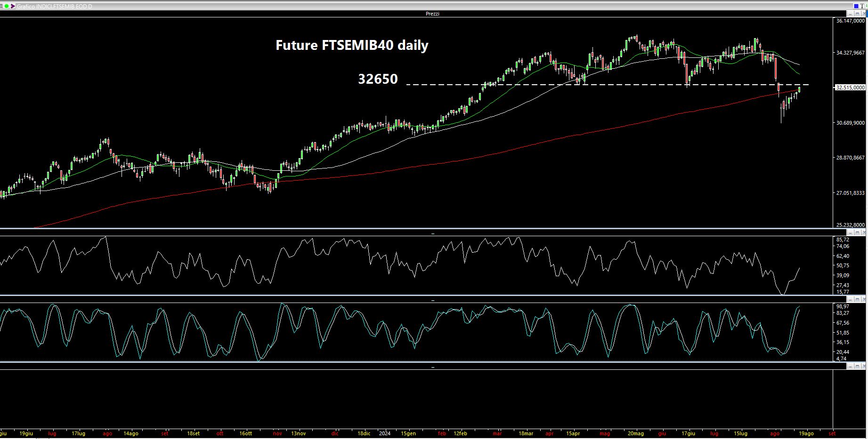
Task: Click the 4,74 stochastic scale value
Action: [841, 359]
